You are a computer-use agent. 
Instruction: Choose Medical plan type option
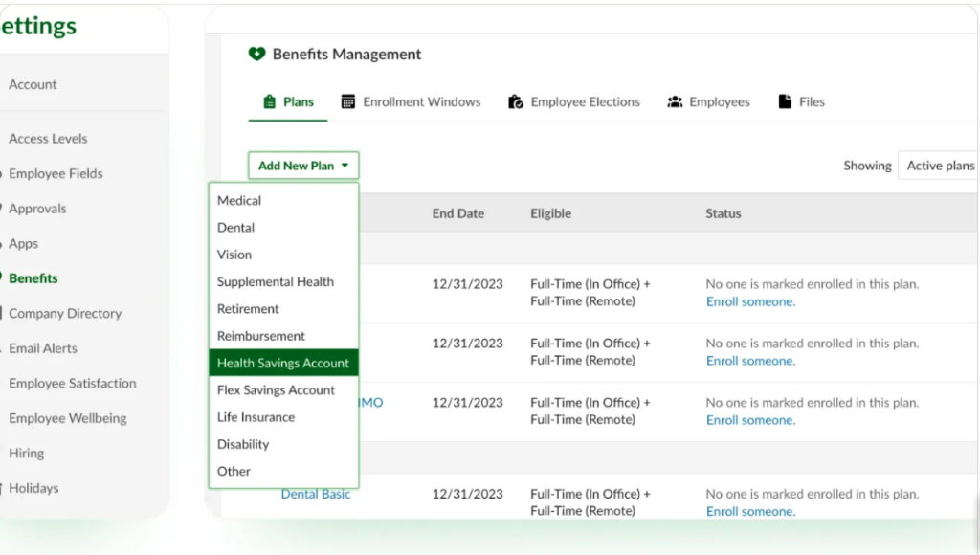(239, 201)
